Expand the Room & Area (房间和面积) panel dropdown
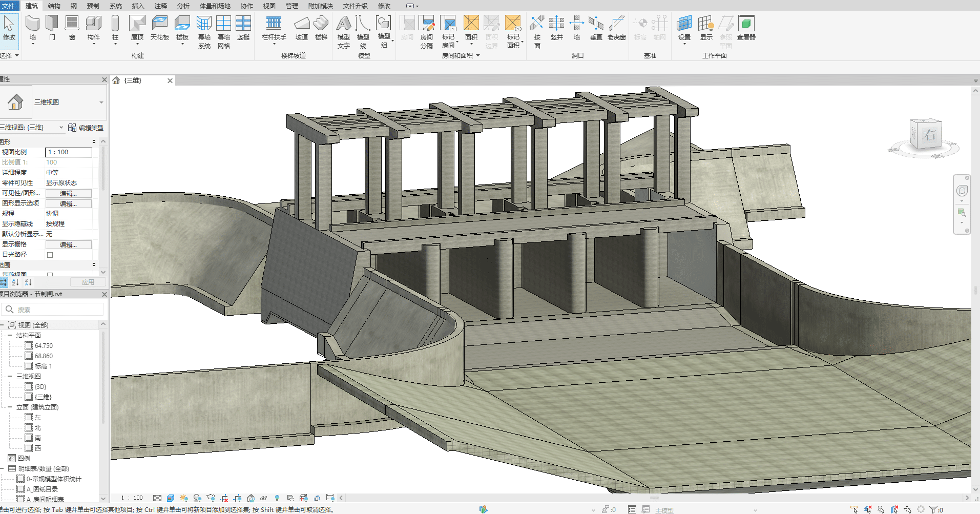 coord(477,55)
